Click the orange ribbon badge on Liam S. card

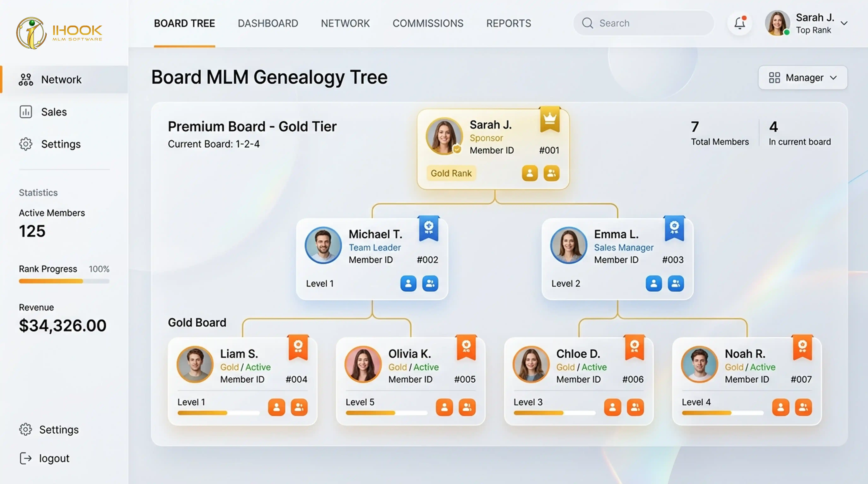point(298,348)
